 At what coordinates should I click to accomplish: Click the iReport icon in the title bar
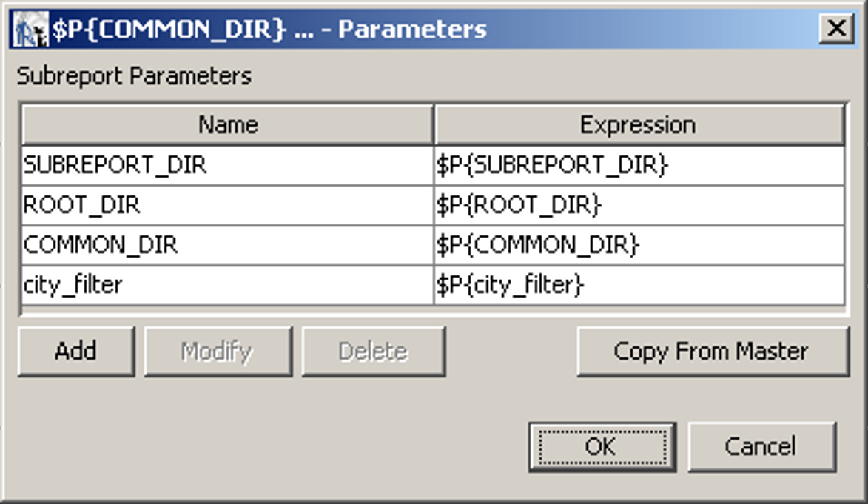(30, 30)
